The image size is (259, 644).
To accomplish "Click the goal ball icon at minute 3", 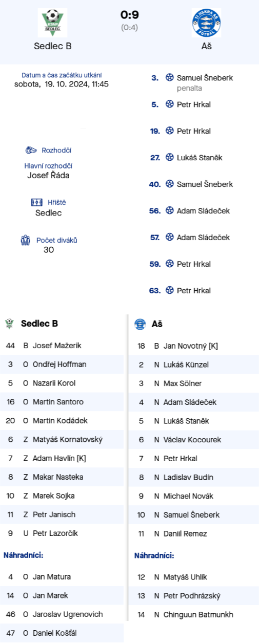I will (x=170, y=78).
